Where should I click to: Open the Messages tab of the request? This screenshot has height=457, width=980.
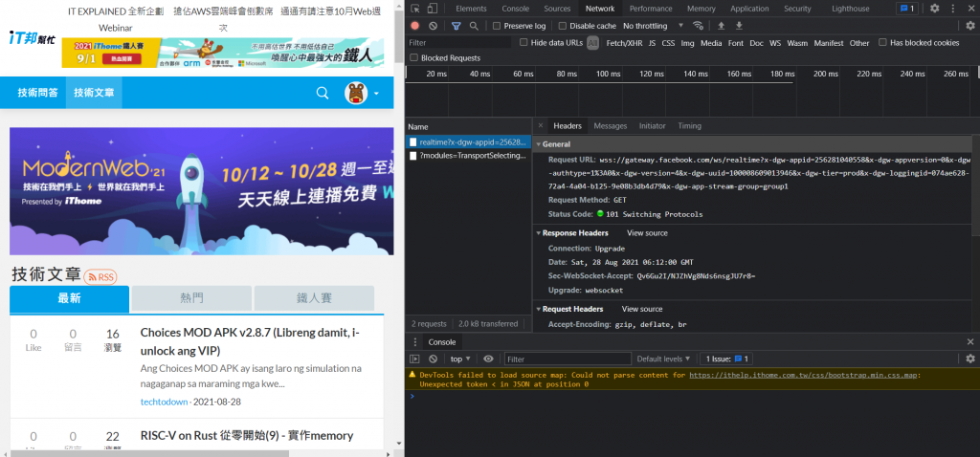610,125
